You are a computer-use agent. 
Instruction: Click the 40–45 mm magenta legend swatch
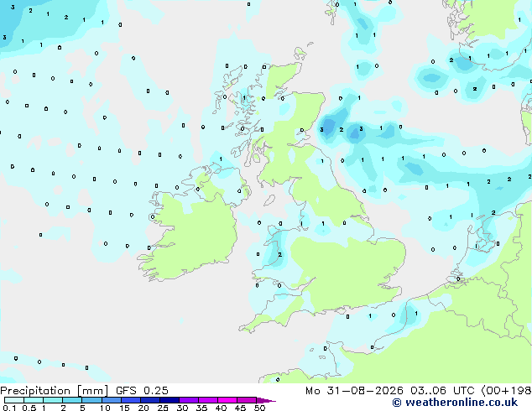coord(227,400)
